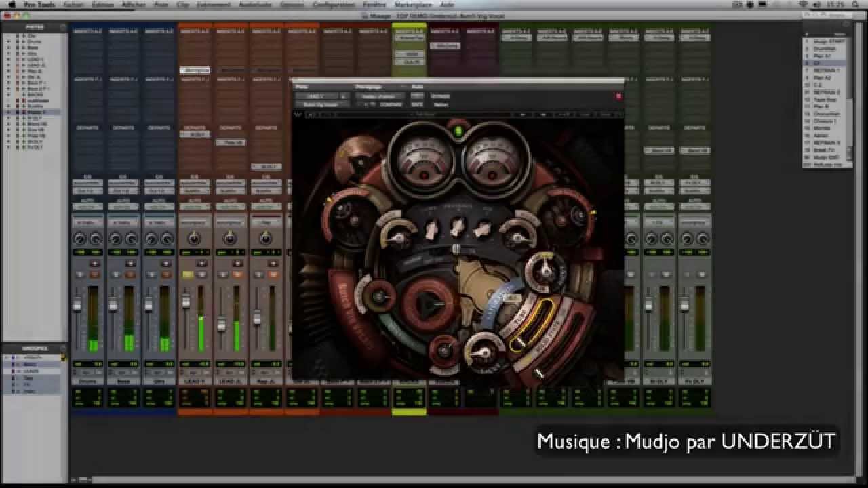Click the COMPARE button in plugin header
Image resolution: width=868 pixels, height=488 pixels.
coord(391,105)
